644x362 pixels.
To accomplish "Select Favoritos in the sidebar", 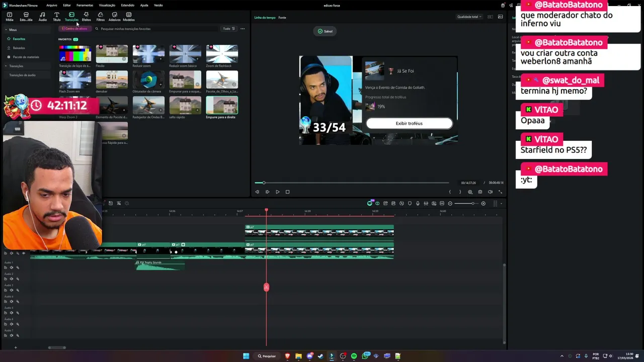I will click(x=19, y=39).
